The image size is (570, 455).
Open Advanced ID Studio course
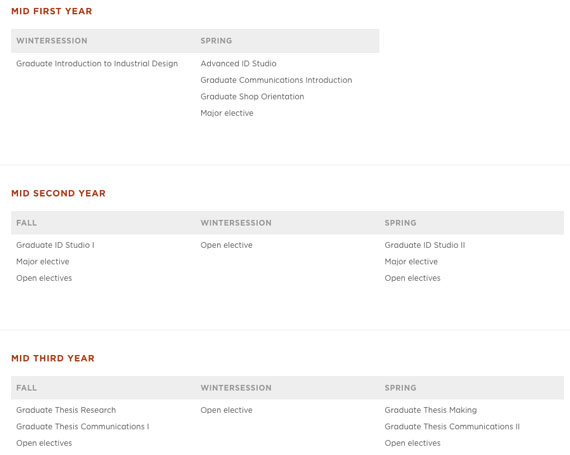[238, 64]
